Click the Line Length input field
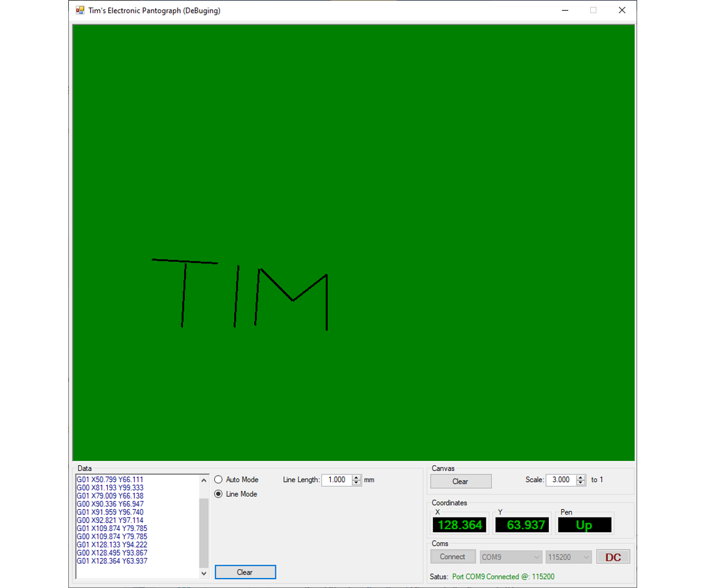706x588 pixels. click(337, 480)
